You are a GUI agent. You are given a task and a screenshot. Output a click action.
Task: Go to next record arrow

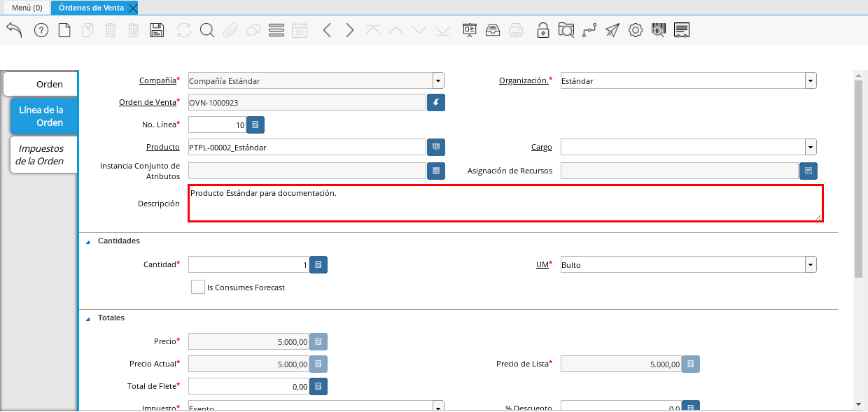pos(350,30)
